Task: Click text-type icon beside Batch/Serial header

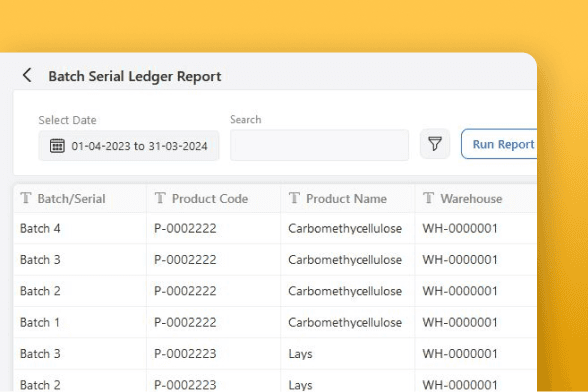Action: point(26,198)
